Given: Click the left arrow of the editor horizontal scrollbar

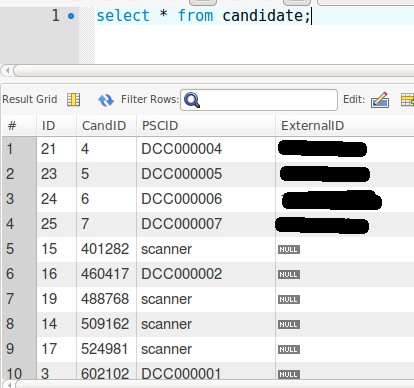Looking at the screenshot, I should click(7, 70).
